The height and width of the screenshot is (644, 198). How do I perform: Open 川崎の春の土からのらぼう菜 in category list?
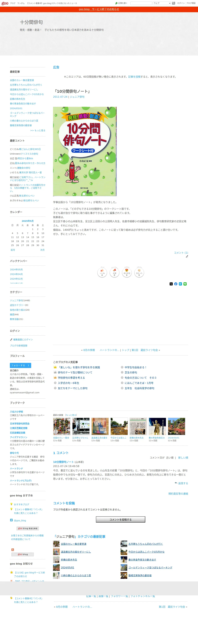(x=76, y=576)
